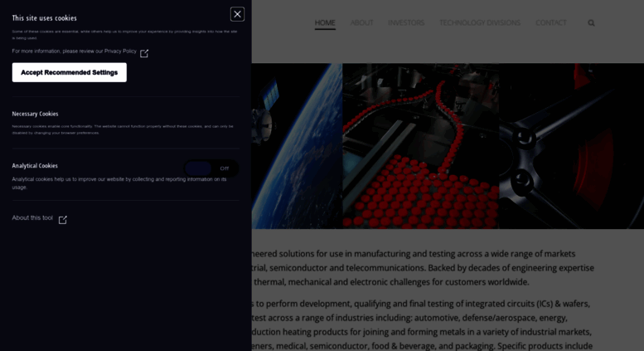Toggle the Analytical Cookies switch
Image resolution: width=644 pixels, height=351 pixels.
tap(211, 168)
